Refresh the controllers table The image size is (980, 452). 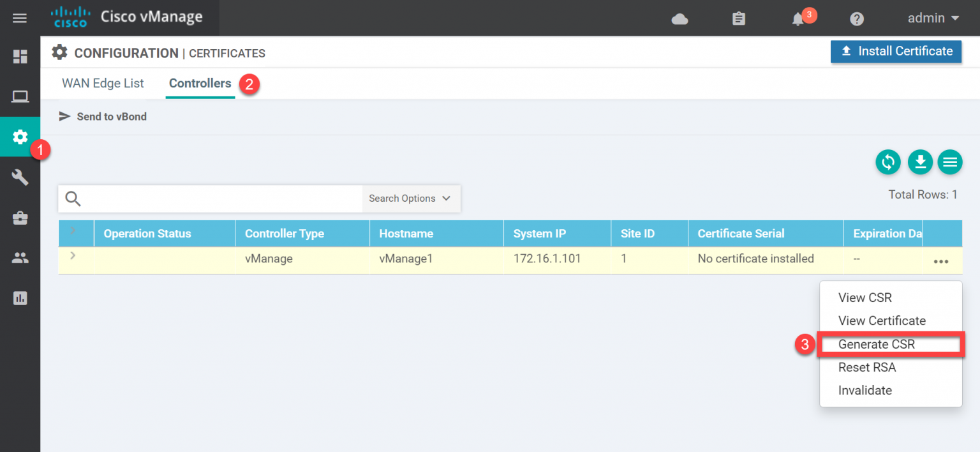888,162
